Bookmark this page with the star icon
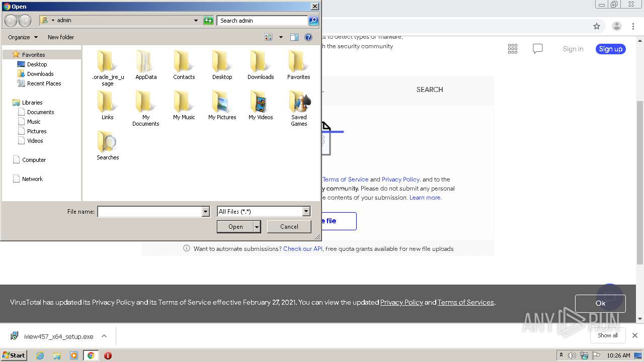 (x=597, y=26)
